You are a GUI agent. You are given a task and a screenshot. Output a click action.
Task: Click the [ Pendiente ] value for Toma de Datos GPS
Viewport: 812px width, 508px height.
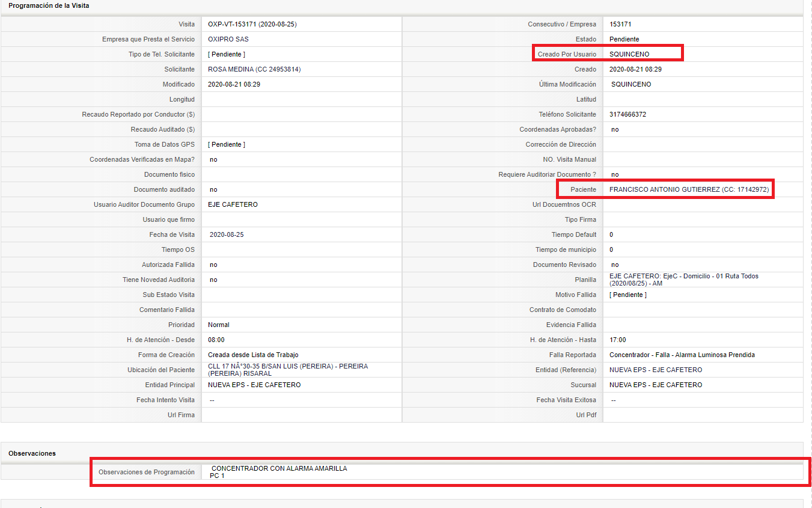click(227, 144)
